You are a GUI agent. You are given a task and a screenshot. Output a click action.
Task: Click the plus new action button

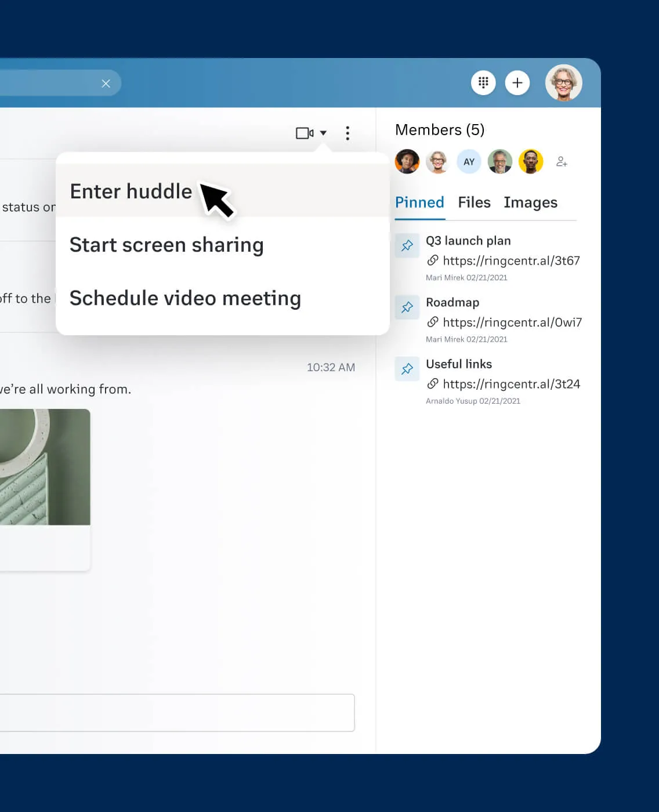tap(517, 83)
